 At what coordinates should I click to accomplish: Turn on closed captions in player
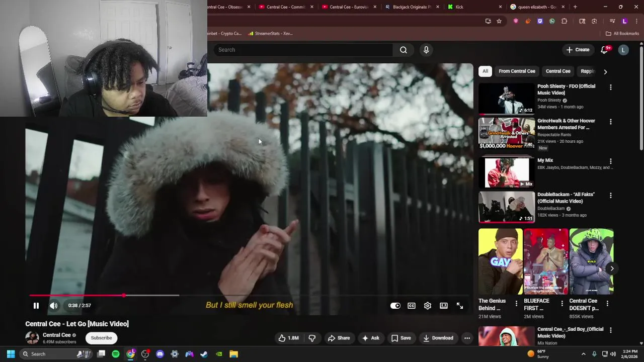click(x=412, y=306)
